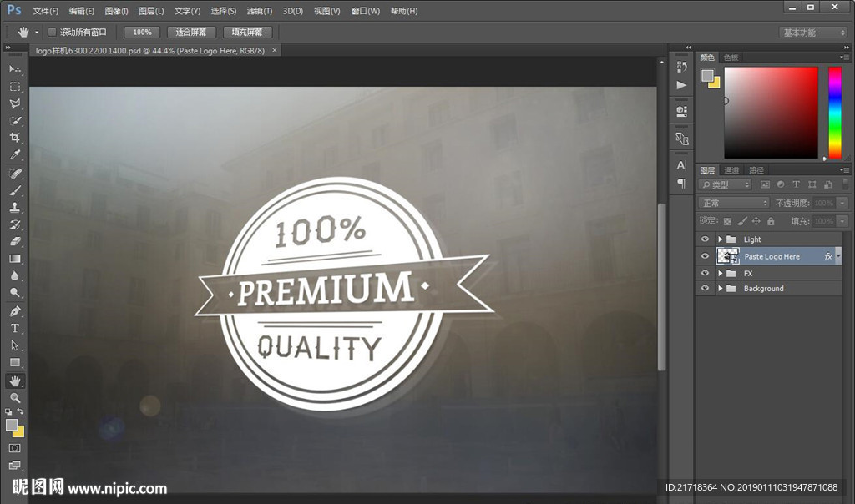Select the Rectangle shape tool

coord(15,362)
